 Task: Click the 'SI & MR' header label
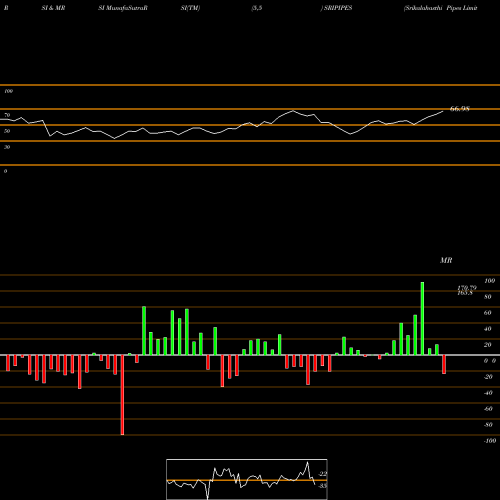53,8
